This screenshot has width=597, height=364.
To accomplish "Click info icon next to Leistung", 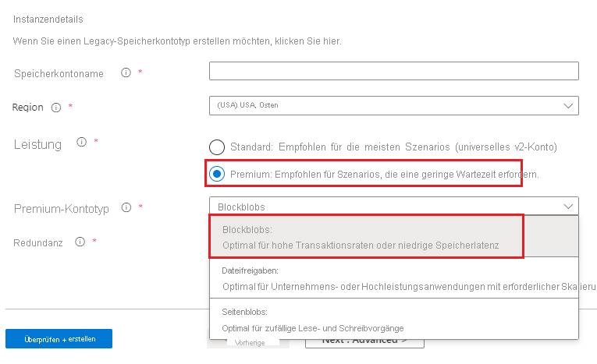I will [80, 142].
